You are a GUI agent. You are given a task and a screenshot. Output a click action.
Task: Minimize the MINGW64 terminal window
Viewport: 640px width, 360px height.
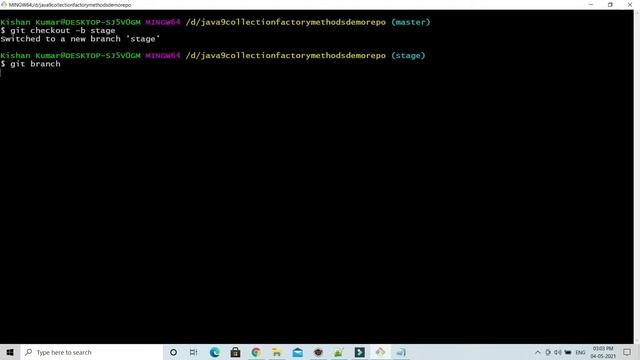[591, 5]
